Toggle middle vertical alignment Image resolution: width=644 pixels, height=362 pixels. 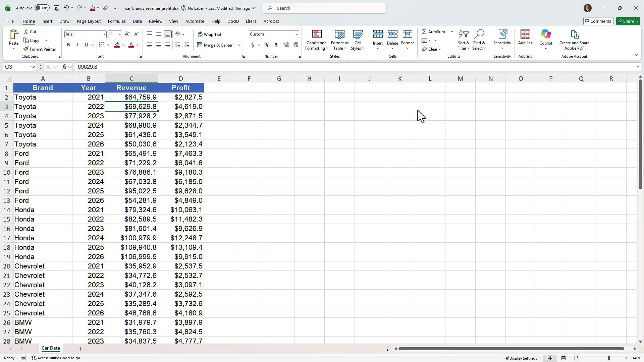159,34
